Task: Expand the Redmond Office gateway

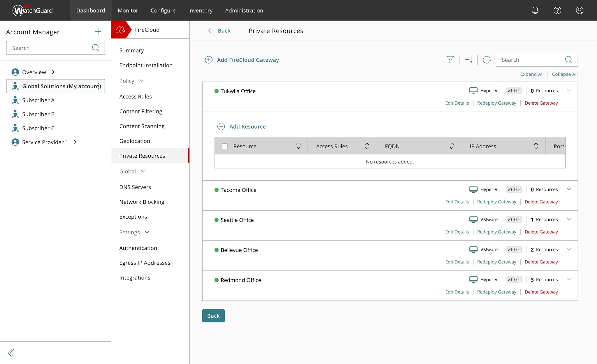Action: pos(569,279)
